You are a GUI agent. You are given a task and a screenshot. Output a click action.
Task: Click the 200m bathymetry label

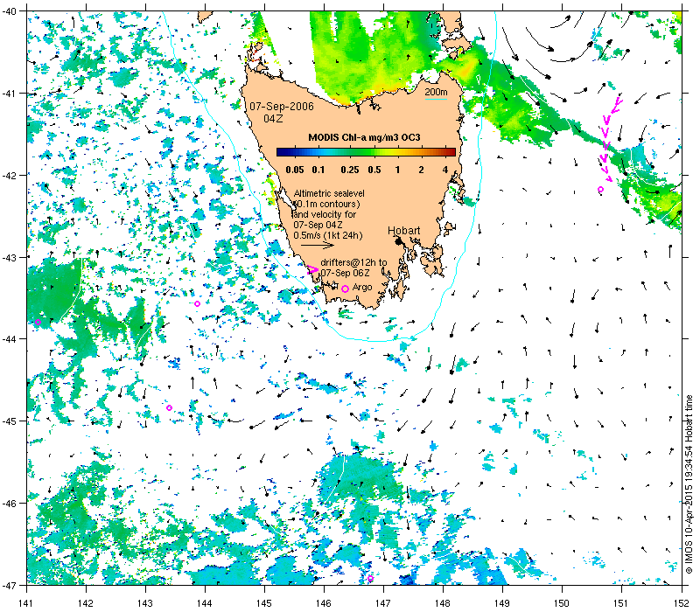[436, 92]
